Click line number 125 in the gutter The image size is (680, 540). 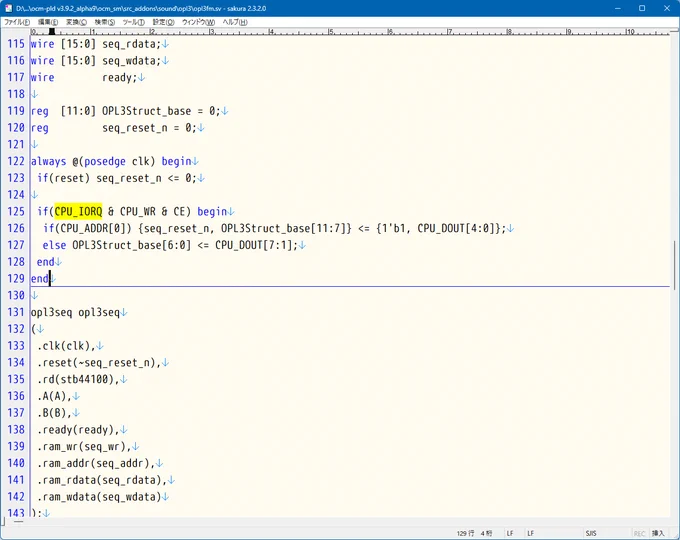pyautogui.click(x=16, y=212)
